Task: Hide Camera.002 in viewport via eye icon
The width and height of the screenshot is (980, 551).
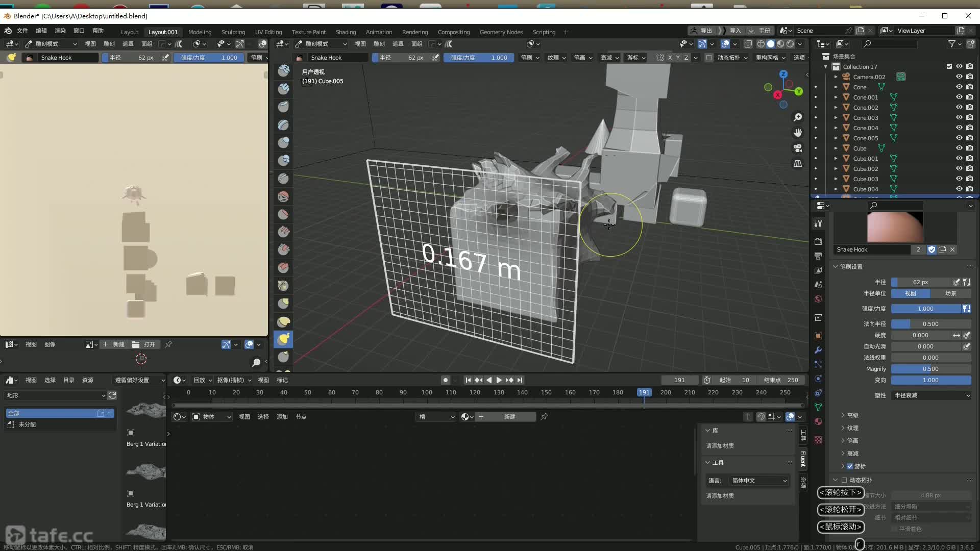Action: coord(959,77)
